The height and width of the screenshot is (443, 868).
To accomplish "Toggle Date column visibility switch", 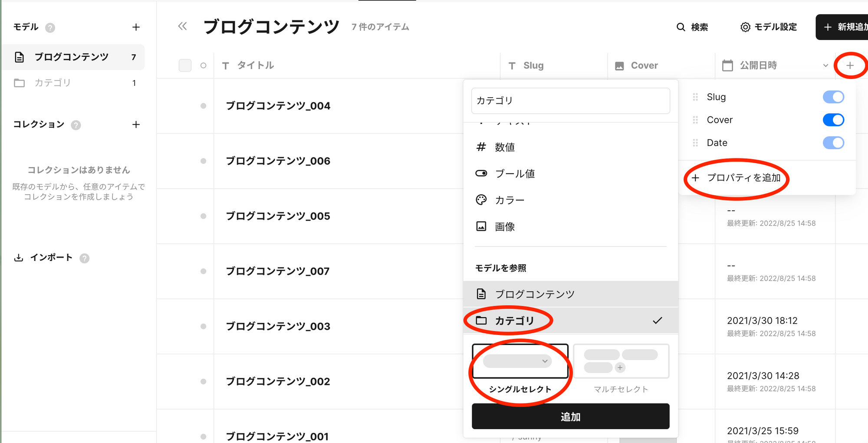I will pyautogui.click(x=833, y=143).
